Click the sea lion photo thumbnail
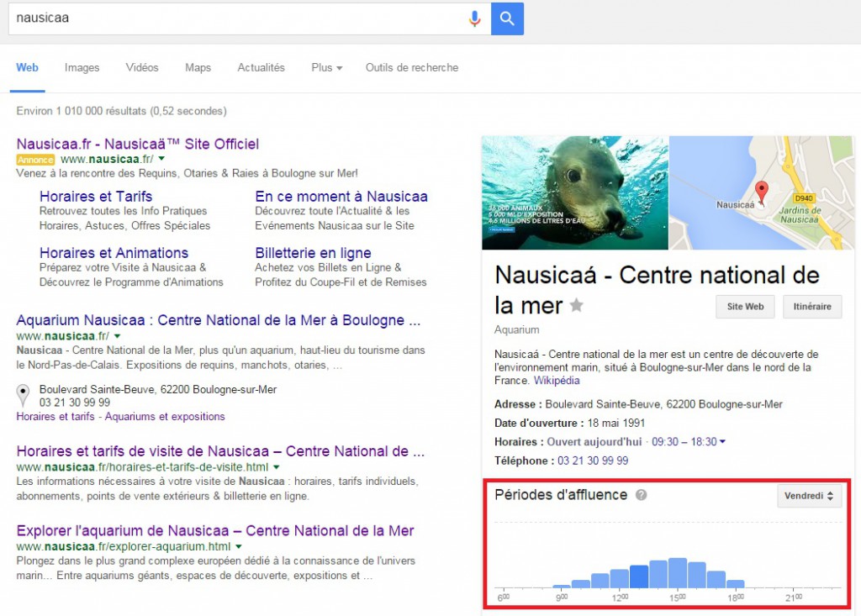The image size is (861, 616). 575,192
